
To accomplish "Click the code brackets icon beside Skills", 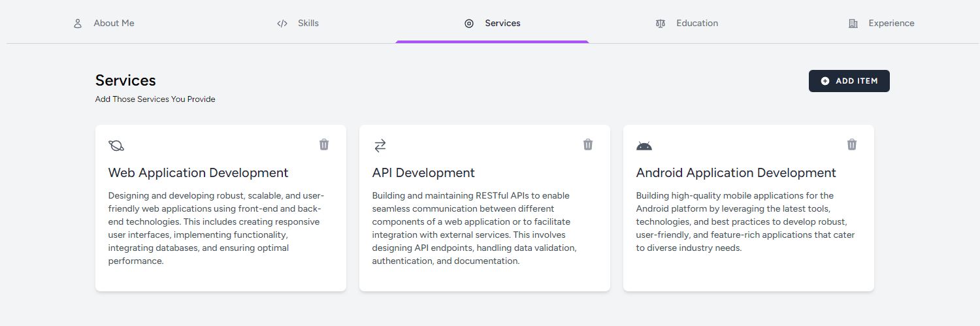I will [282, 24].
